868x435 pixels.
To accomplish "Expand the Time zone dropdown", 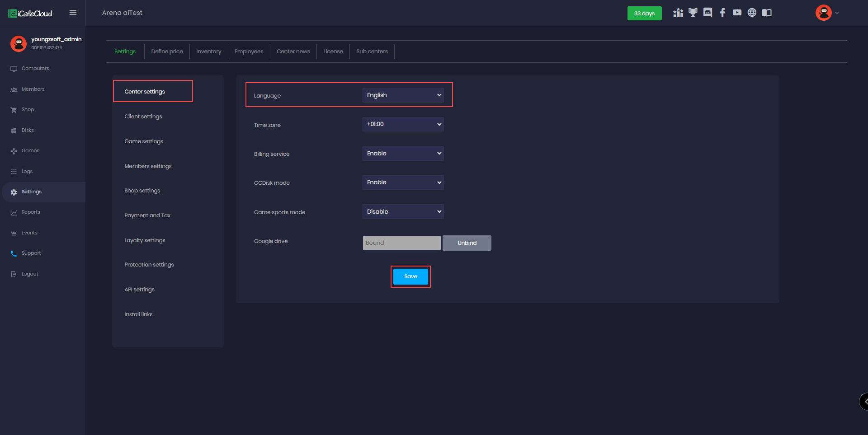I will (x=403, y=124).
